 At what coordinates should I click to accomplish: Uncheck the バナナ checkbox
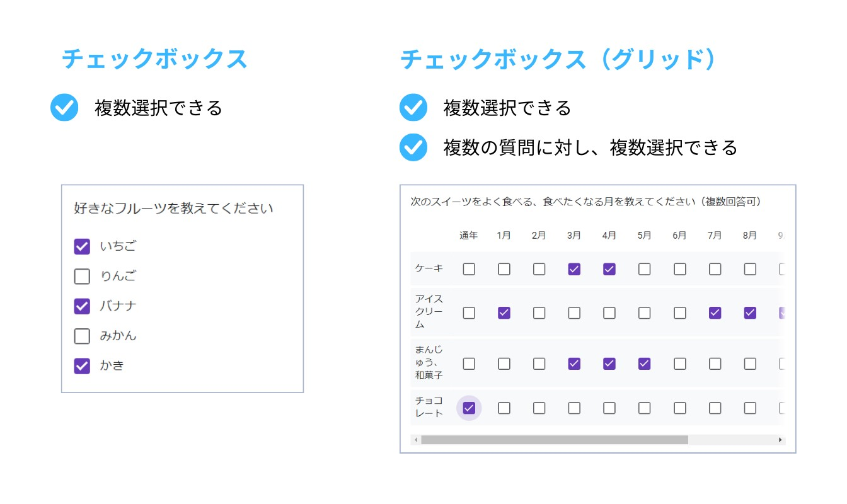click(82, 306)
